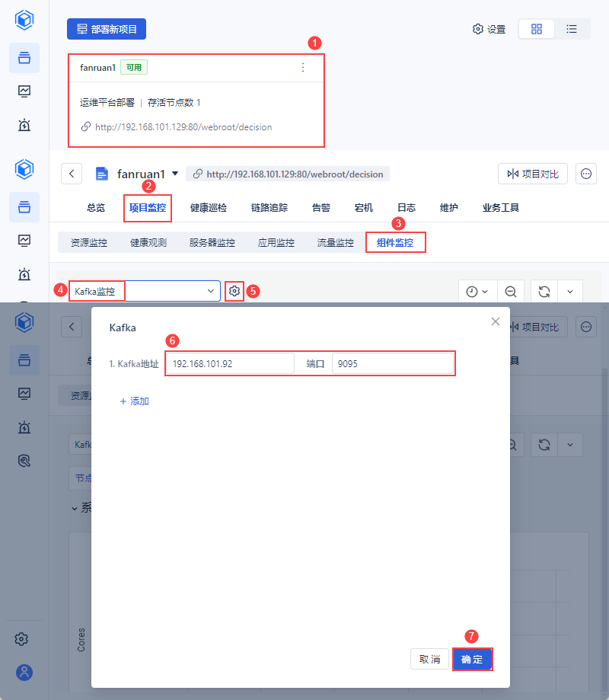Image resolution: width=609 pixels, height=700 pixels.
Task: Open the 告警 tab
Action: [321, 208]
